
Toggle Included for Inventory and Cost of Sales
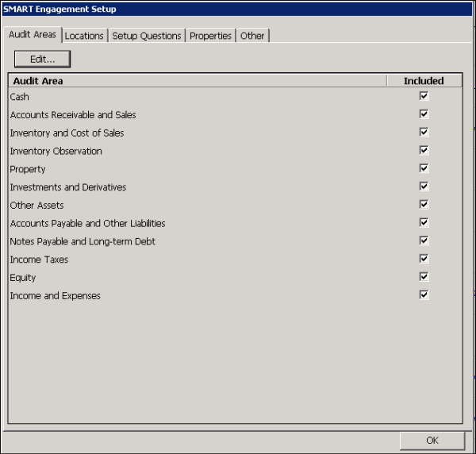424,132
